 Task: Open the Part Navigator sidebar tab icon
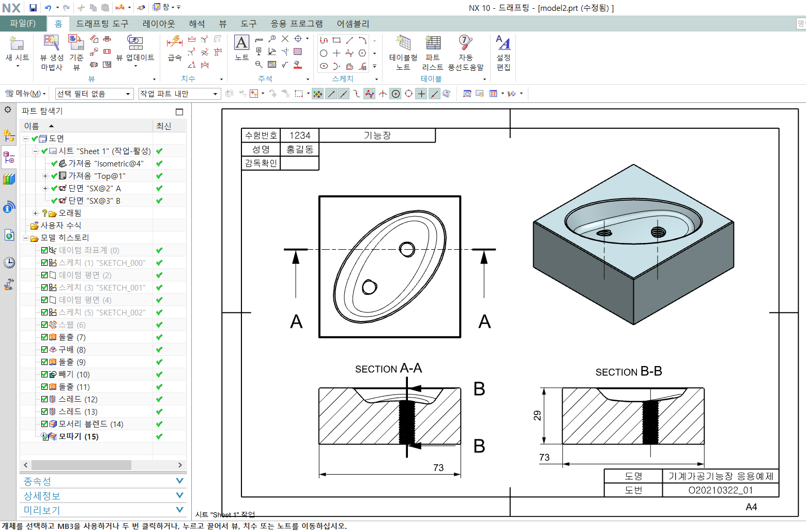pos(9,157)
